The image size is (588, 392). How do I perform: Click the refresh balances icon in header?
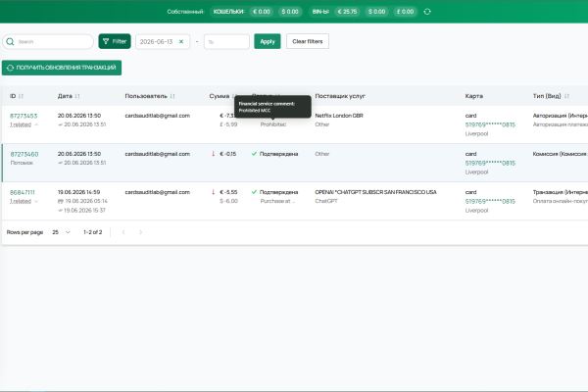click(427, 12)
